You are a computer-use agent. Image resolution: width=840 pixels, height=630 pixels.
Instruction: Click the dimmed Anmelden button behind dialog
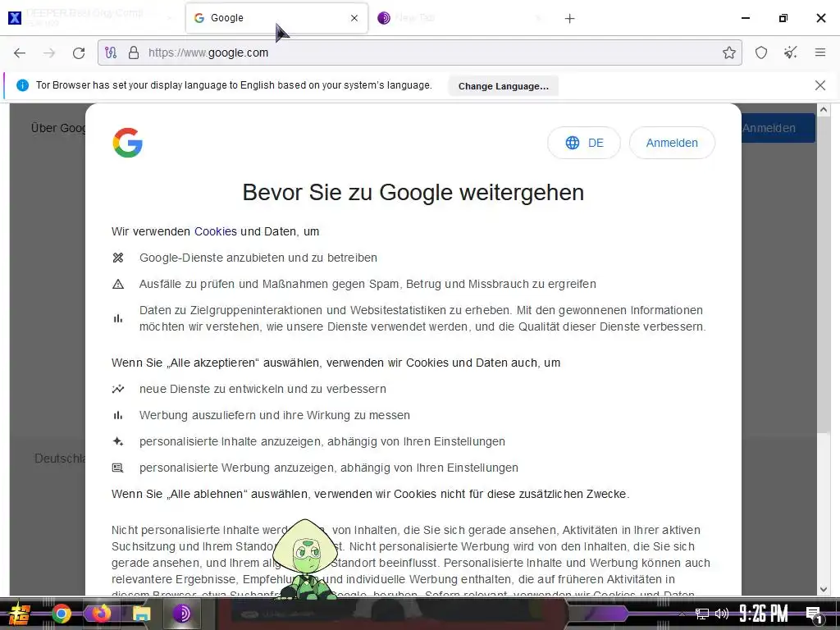pos(778,128)
